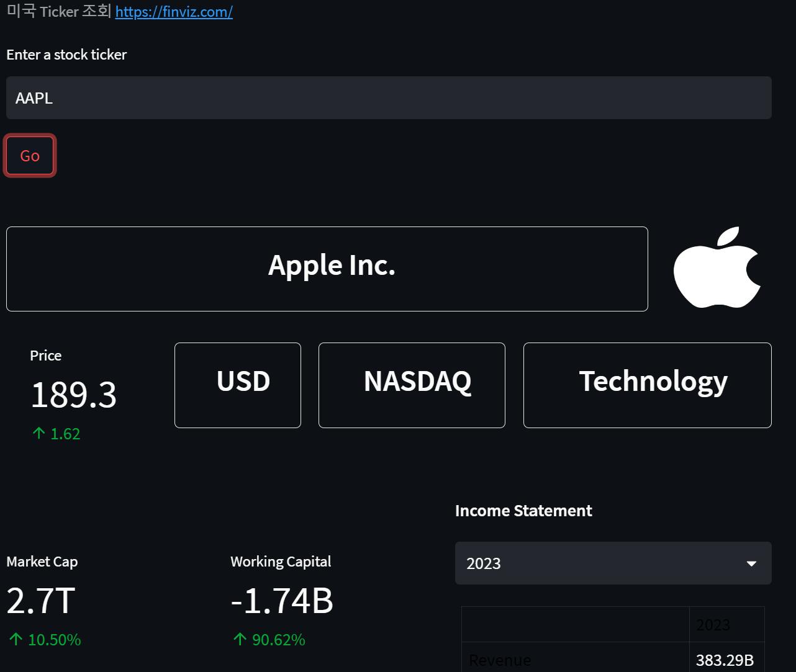796x672 pixels.
Task: Expand the year list using the caret arrow
Action: tap(751, 563)
